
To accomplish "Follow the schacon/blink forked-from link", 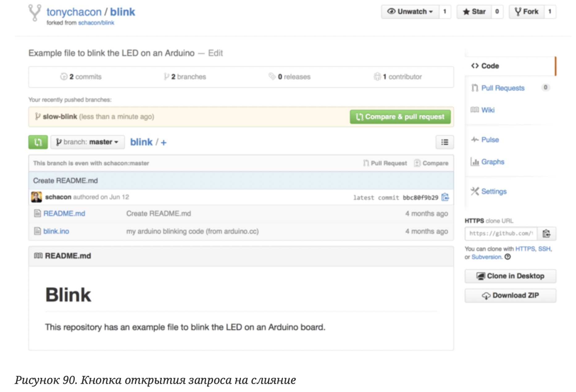I will pos(96,23).
